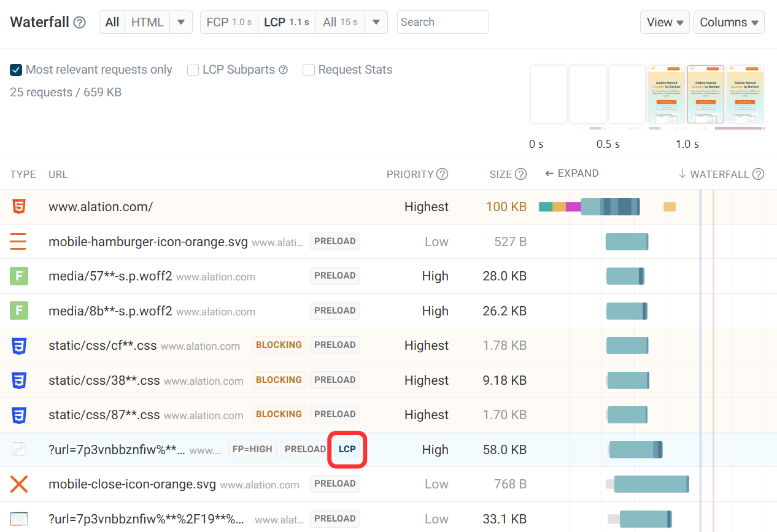Click the red X icon beside mobile-close-icon-orange.svg
This screenshot has width=777, height=532.
coord(18,484)
